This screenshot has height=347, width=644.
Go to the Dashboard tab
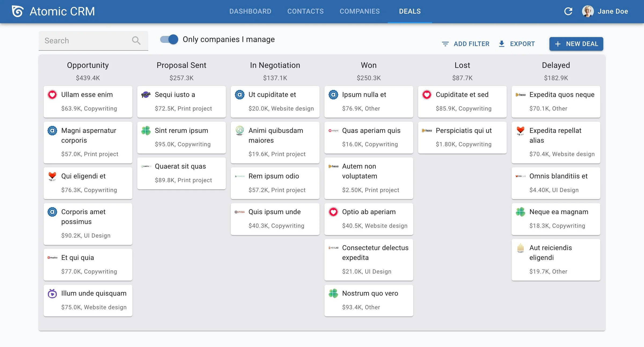(x=250, y=11)
